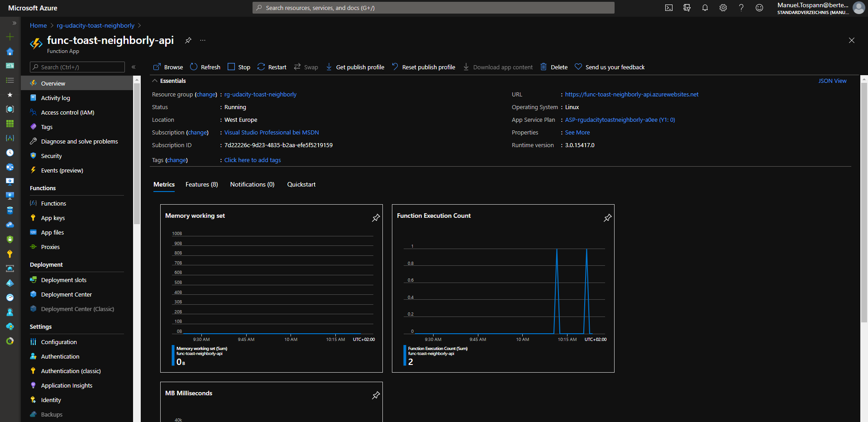Open Activity log menu item
This screenshot has width=868, height=422.
[77, 98]
